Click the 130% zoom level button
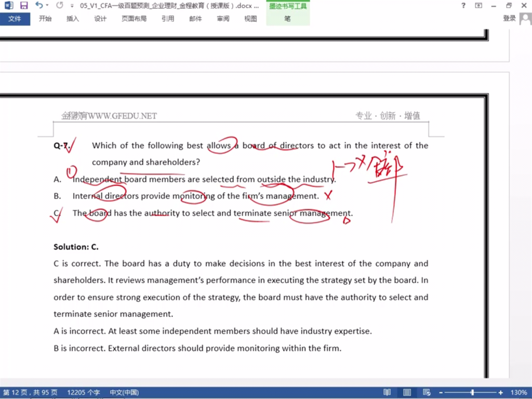The width and height of the screenshot is (532, 399). [x=518, y=392]
